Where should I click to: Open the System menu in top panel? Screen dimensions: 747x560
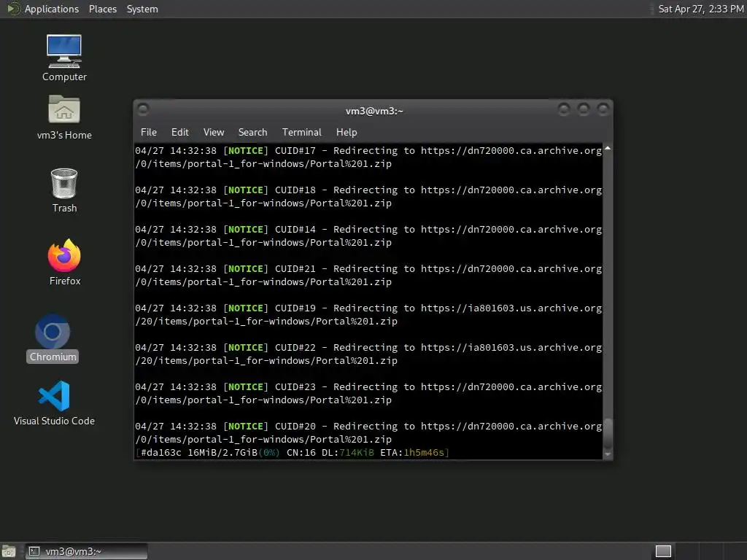142,9
